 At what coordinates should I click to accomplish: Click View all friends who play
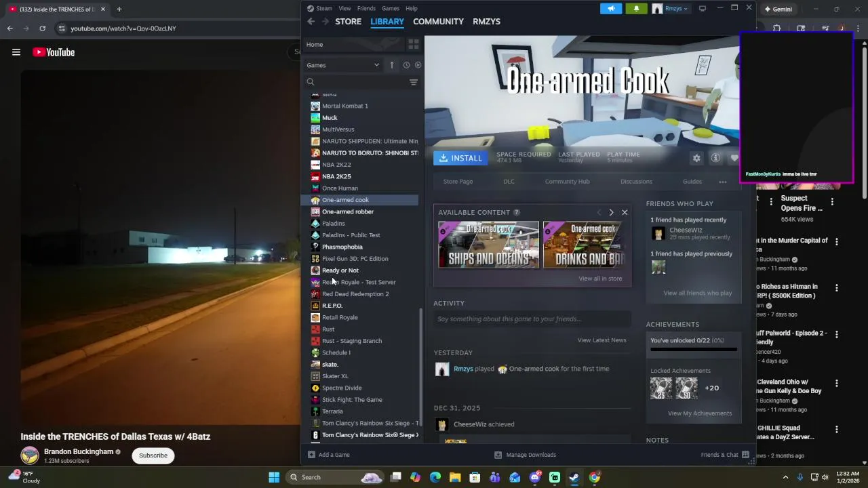click(x=697, y=293)
